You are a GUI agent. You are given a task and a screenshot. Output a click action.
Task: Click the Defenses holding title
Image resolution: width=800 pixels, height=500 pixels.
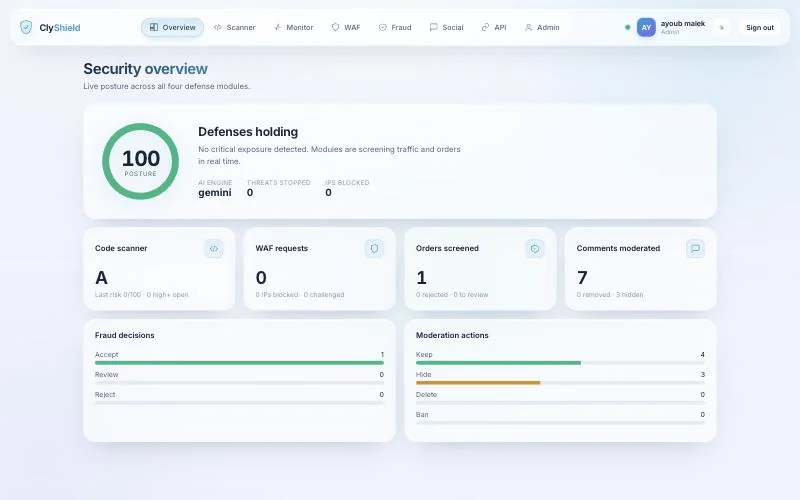(248, 132)
